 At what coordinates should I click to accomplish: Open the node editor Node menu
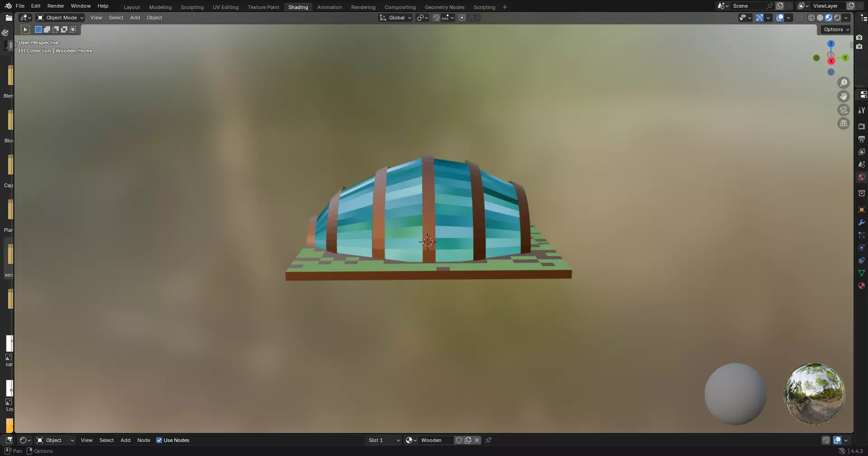[144, 440]
